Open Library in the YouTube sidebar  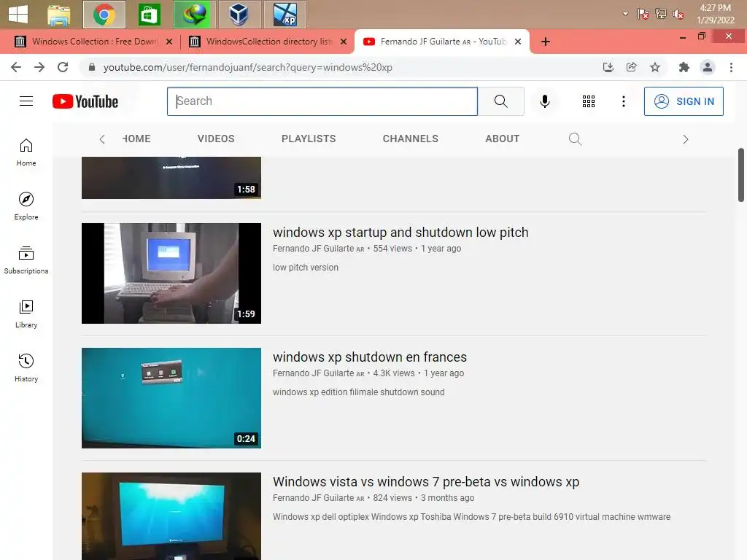point(26,314)
